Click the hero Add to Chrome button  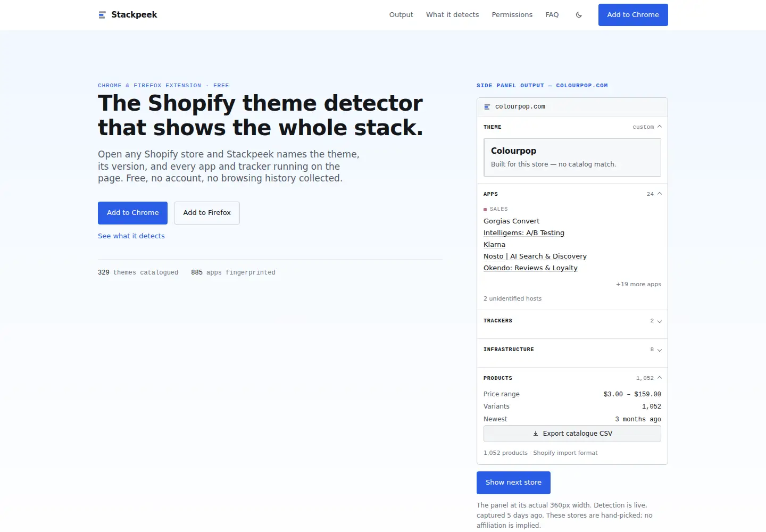pyautogui.click(x=132, y=213)
